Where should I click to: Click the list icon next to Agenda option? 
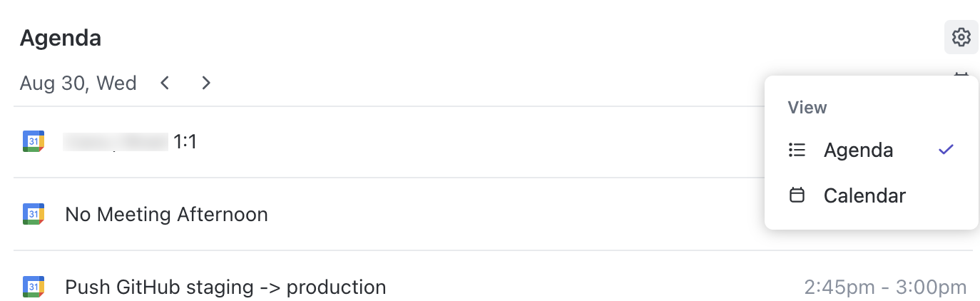(797, 150)
